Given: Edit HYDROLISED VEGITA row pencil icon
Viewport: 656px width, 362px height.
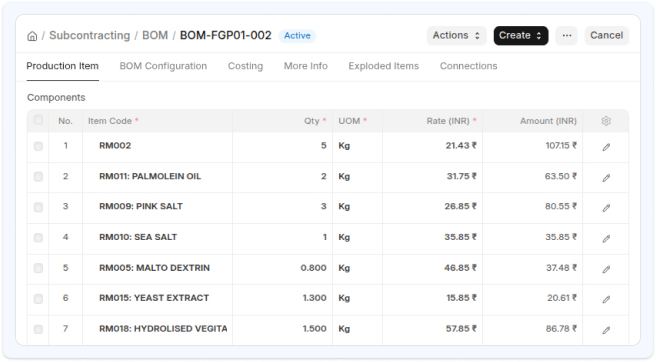Looking at the screenshot, I should 606,330.
